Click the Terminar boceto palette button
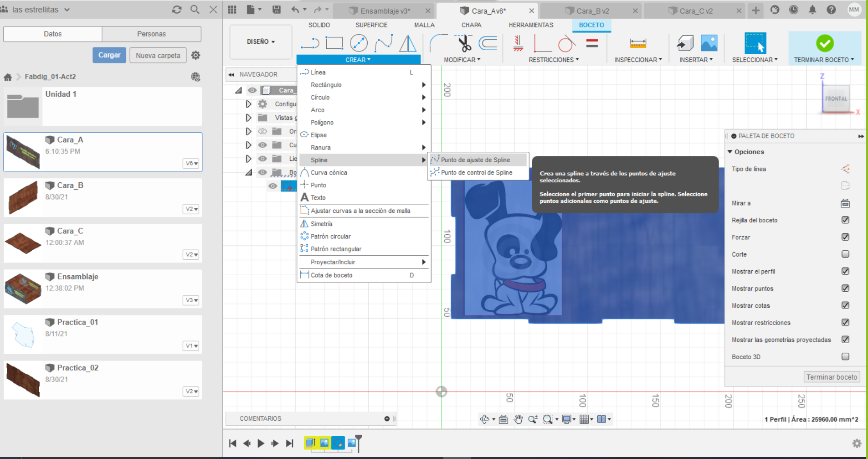This screenshot has height=459, width=868. 832,377
